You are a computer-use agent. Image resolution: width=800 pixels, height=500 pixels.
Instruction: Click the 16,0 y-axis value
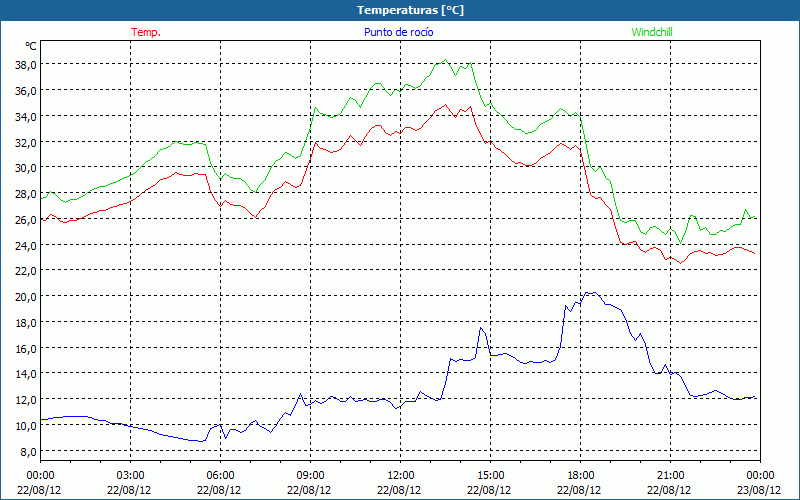(26, 348)
